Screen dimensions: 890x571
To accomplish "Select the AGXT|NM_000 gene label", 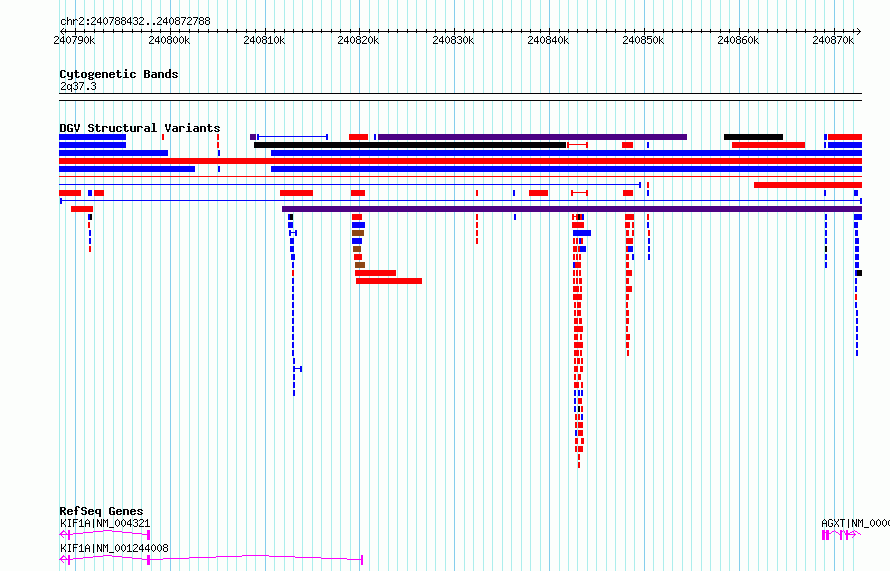I will (x=855, y=523).
